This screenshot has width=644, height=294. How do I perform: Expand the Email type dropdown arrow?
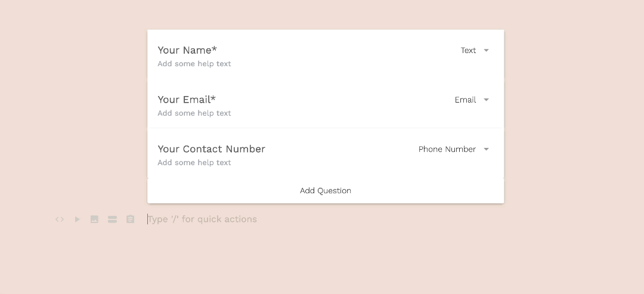tap(486, 100)
